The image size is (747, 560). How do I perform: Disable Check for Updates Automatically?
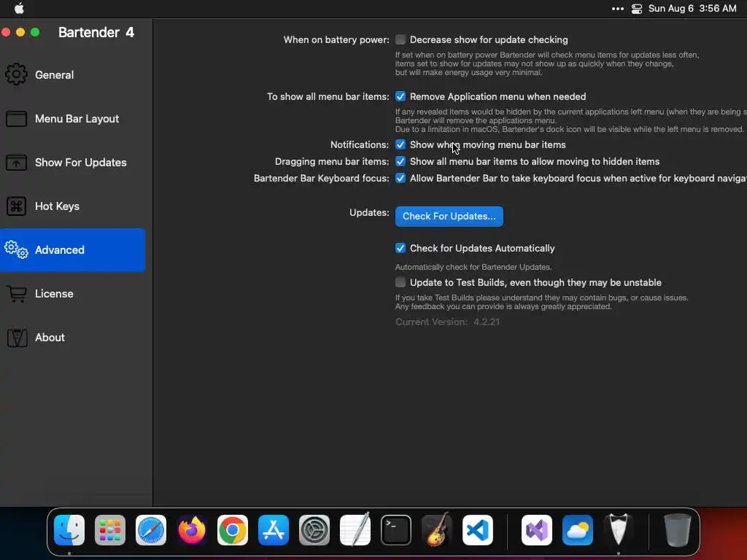[400, 248]
